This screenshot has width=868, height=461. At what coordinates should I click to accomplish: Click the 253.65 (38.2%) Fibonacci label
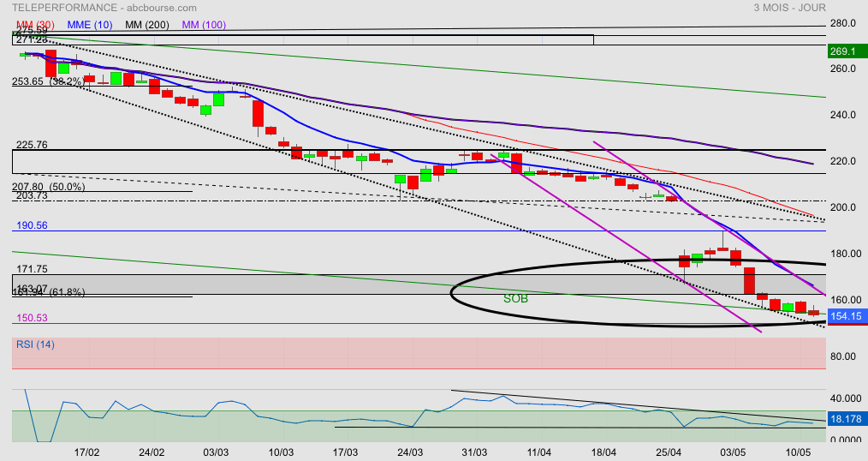tap(49, 81)
